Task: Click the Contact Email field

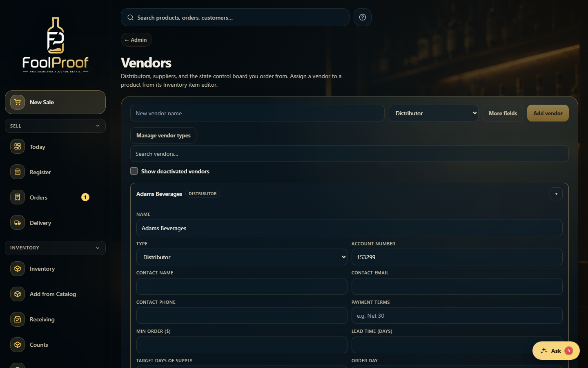Action: click(457, 287)
